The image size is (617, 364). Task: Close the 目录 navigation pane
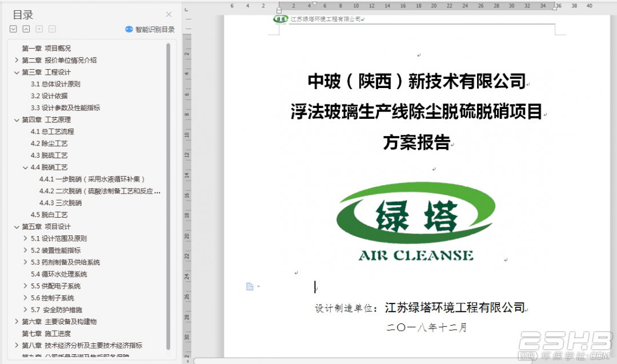coord(169,14)
